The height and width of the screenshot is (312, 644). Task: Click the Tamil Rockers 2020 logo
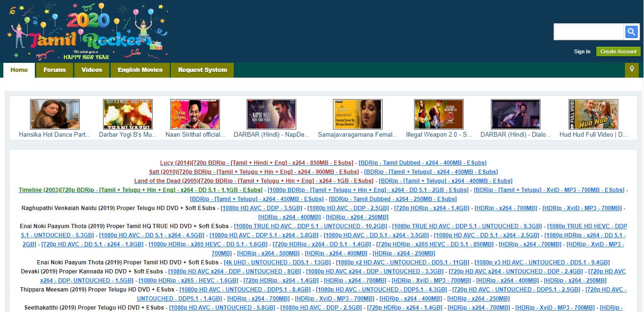click(87, 31)
